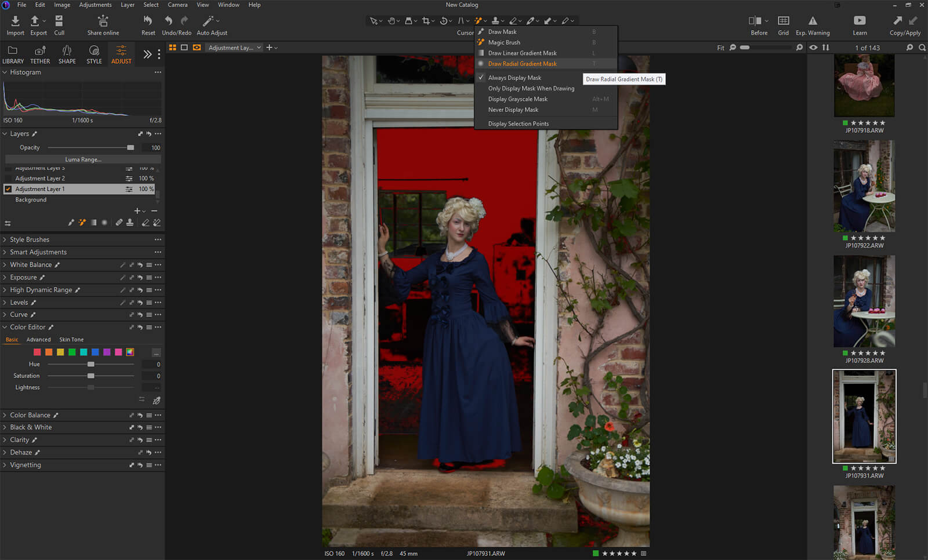Expand the High Dynamic Range panel
The image size is (928, 560).
[x=5, y=290]
